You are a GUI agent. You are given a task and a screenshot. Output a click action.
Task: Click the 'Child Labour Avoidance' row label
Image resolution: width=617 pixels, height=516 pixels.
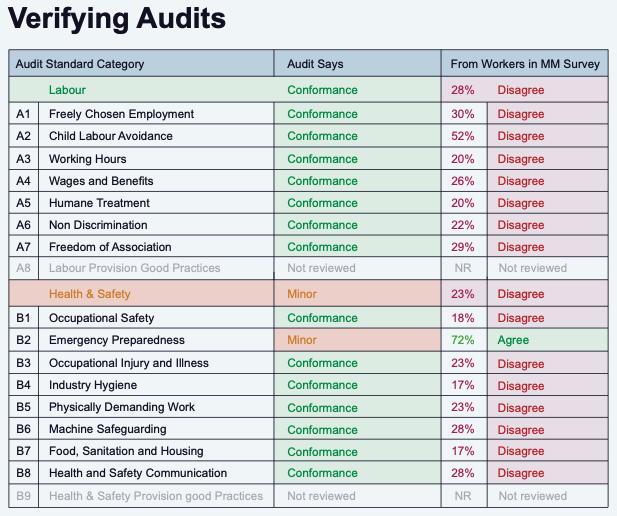(110, 136)
